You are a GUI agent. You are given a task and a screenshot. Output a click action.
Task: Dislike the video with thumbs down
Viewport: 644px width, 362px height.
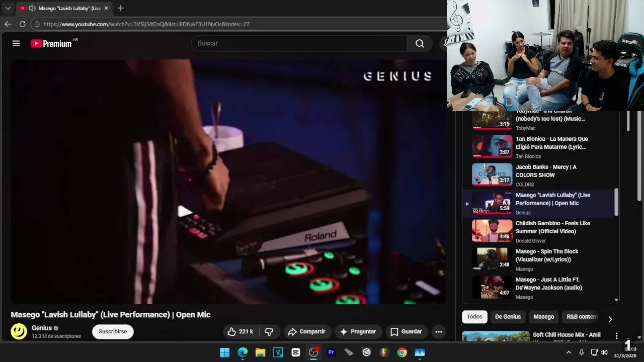click(269, 332)
